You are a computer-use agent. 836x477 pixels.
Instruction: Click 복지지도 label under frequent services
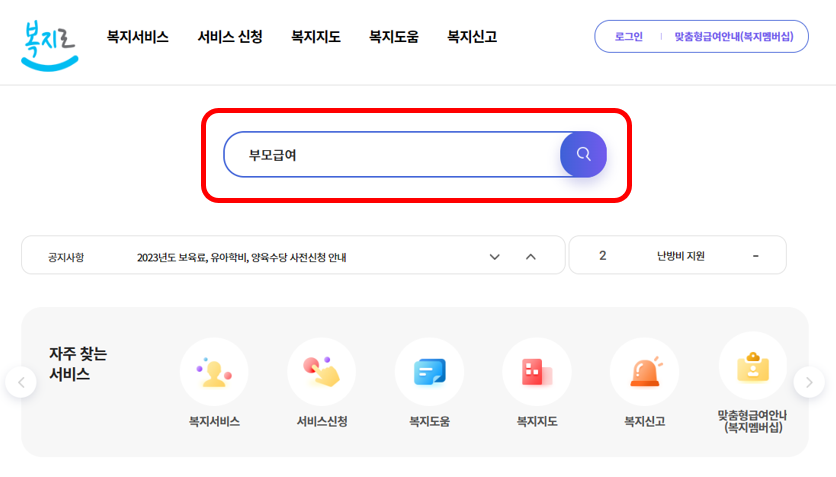[x=537, y=422]
